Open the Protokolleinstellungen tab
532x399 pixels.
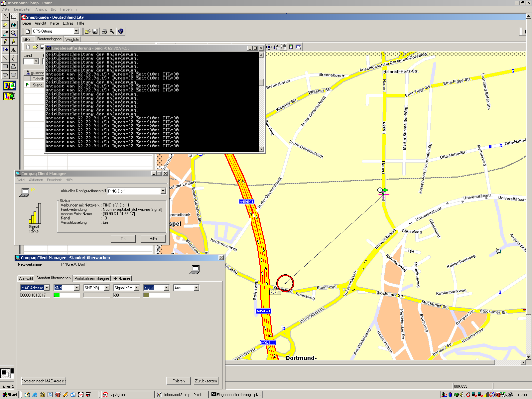[91, 279]
